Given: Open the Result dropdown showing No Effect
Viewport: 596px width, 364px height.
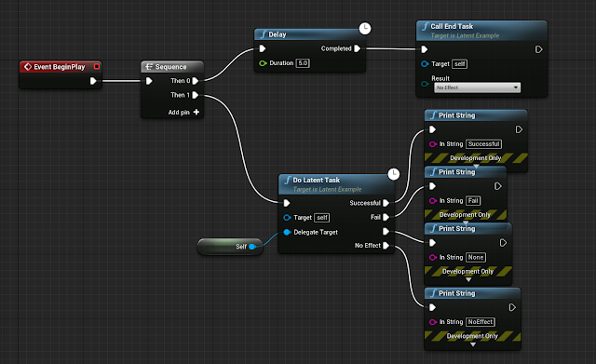Looking at the screenshot, I should (478, 88).
